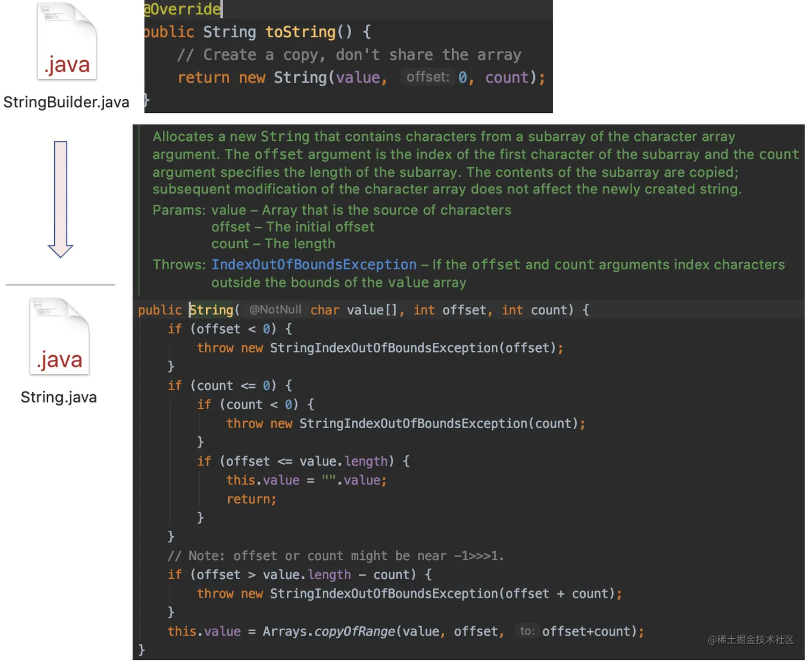This screenshot has height=663, width=812.
Task: Click 'if (count < 0)' nested condition
Action: pos(256,405)
